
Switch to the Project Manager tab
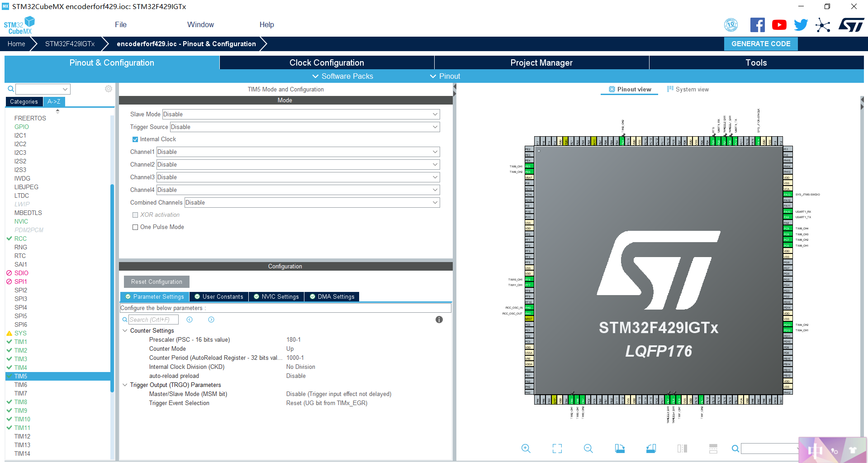pos(541,62)
